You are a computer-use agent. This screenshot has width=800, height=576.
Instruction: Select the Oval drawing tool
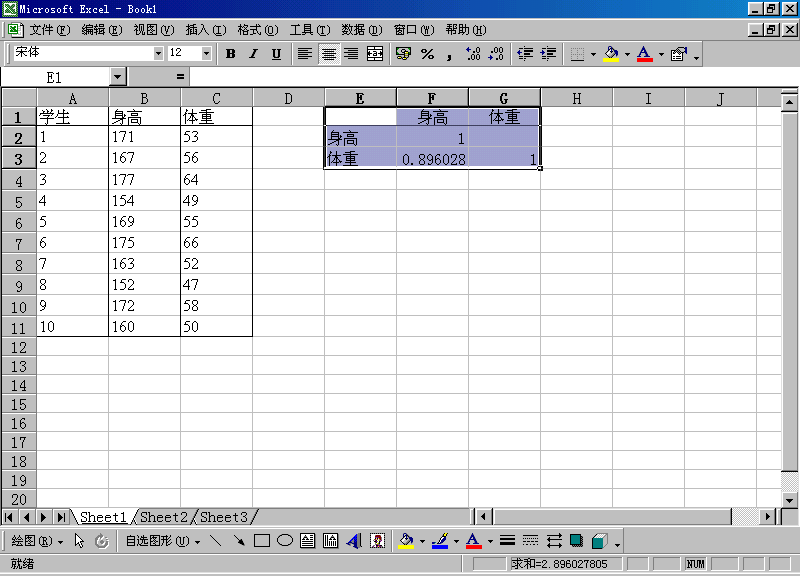click(285, 541)
